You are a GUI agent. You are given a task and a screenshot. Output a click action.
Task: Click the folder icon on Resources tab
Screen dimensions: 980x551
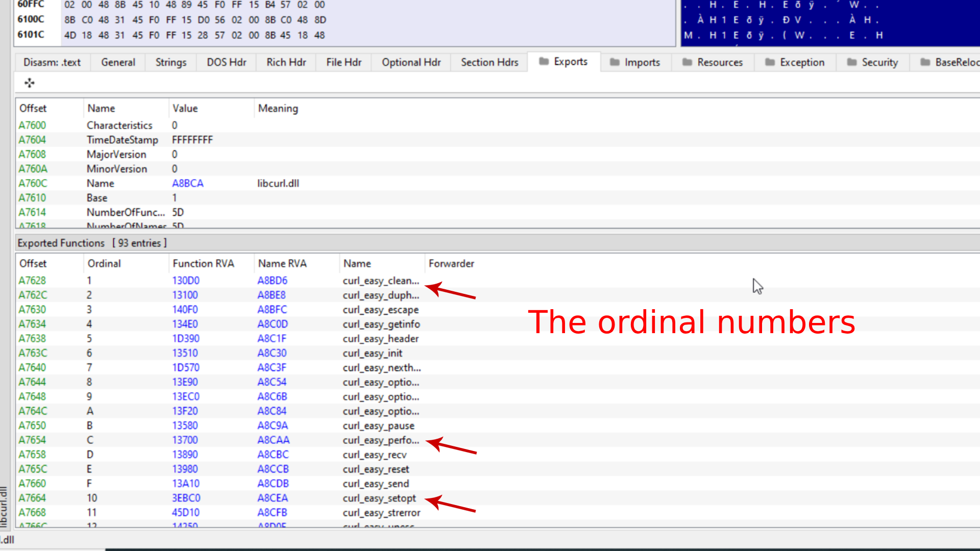point(687,62)
